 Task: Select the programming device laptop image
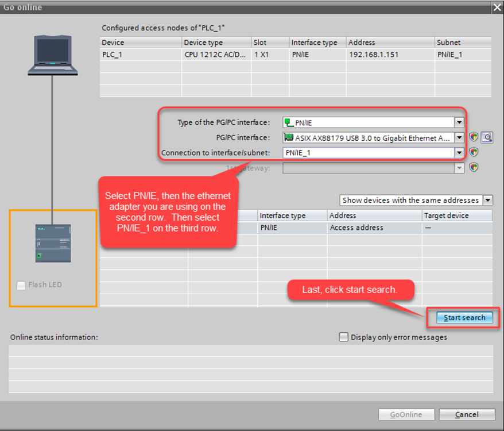point(52,55)
